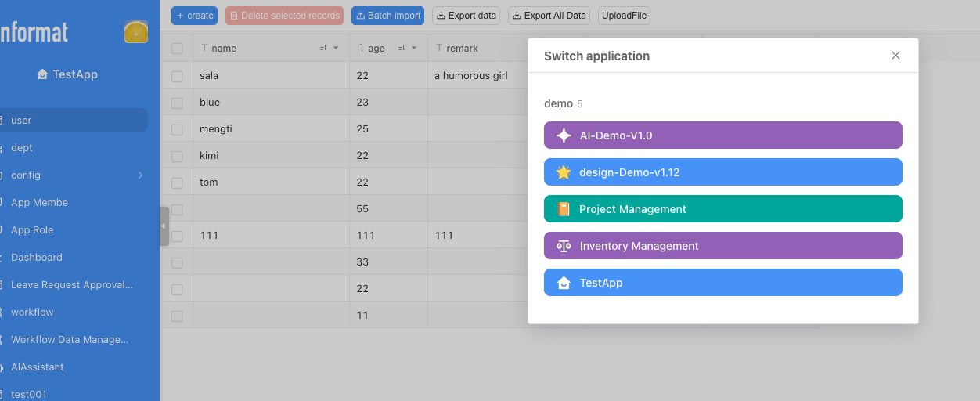980x401 pixels.
Task: Collapse the sidebar using the handle
Action: [164, 226]
